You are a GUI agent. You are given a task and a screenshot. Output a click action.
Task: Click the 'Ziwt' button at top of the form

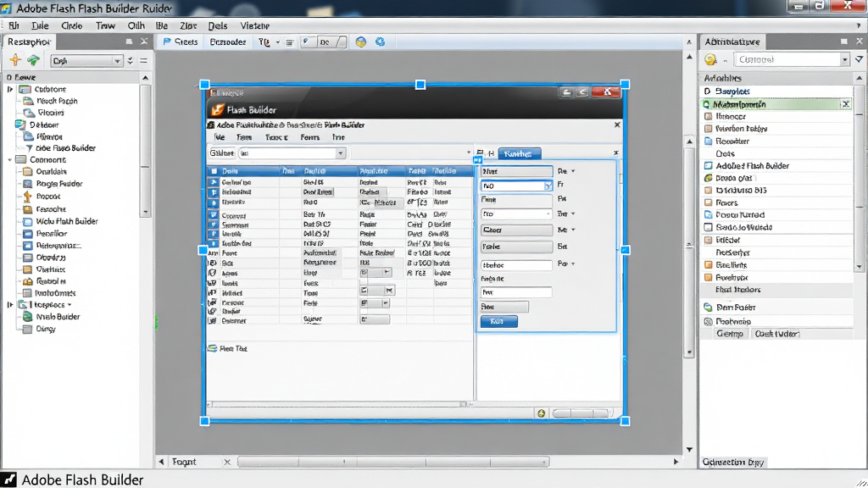516,171
